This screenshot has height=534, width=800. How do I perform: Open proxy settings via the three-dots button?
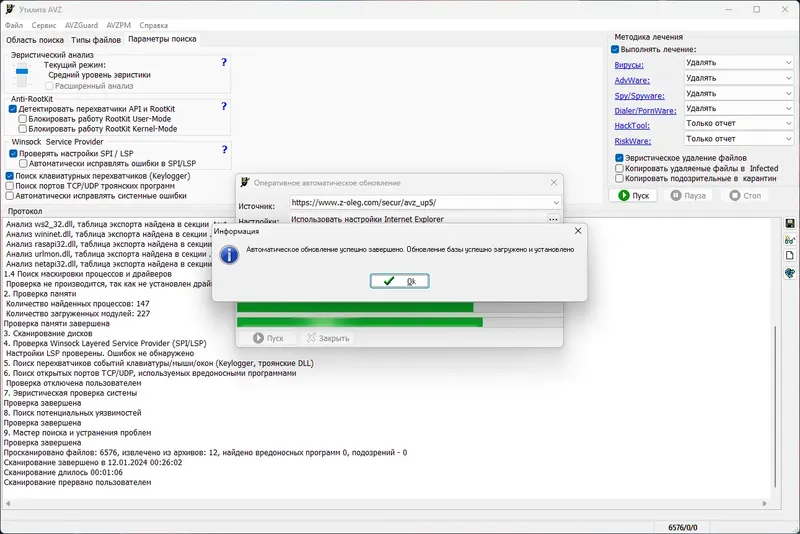click(x=553, y=219)
